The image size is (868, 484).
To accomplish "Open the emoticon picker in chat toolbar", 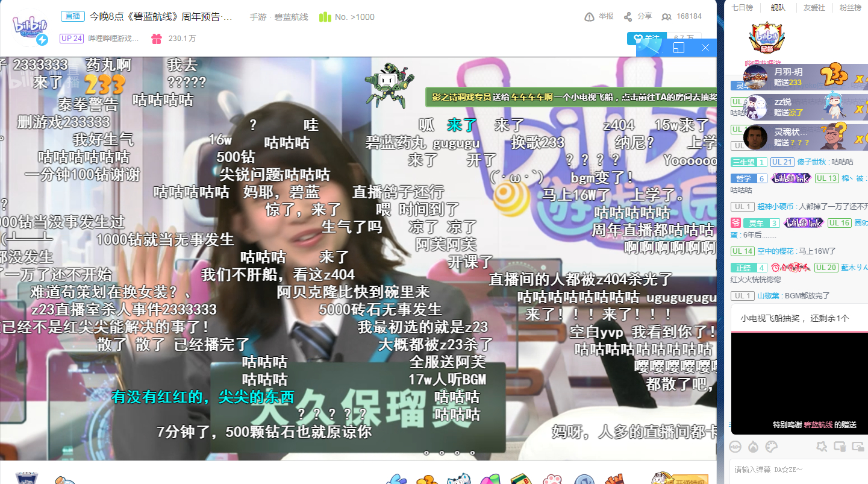I will [x=735, y=447].
